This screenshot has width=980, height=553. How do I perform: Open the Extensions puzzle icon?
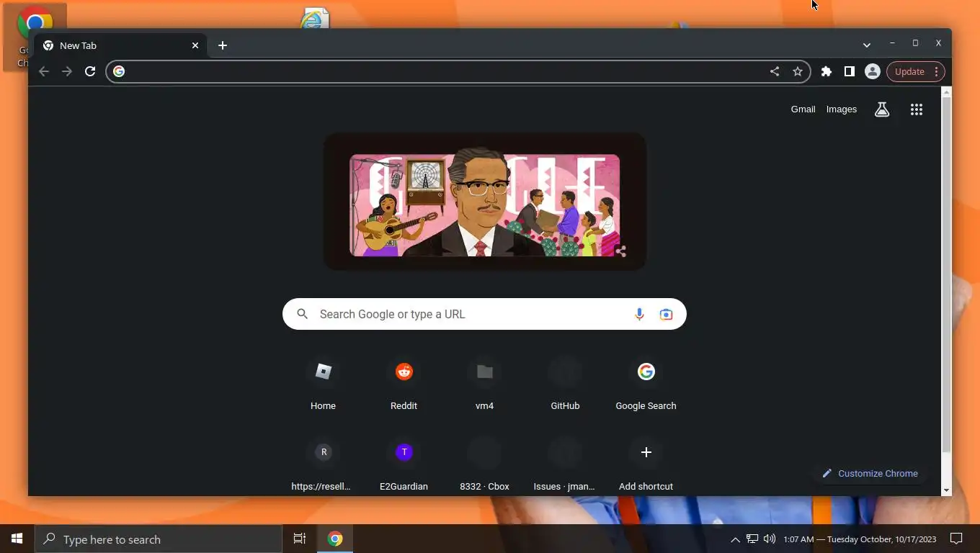(827, 71)
